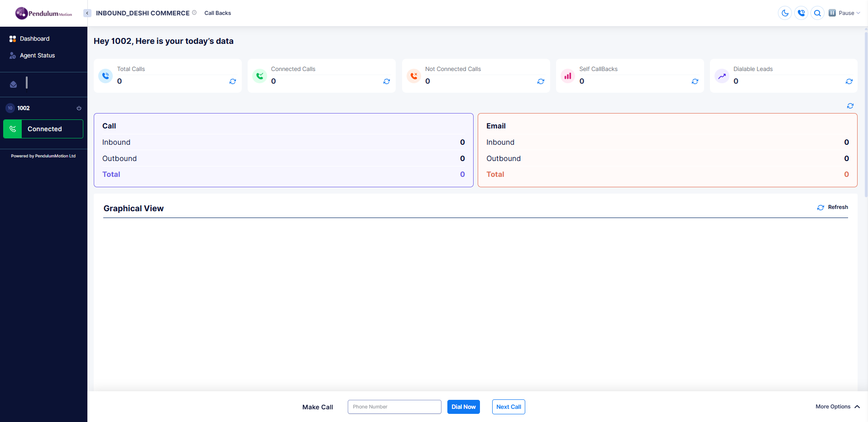Toggle the Connected status button
The image size is (868, 422).
pos(43,129)
